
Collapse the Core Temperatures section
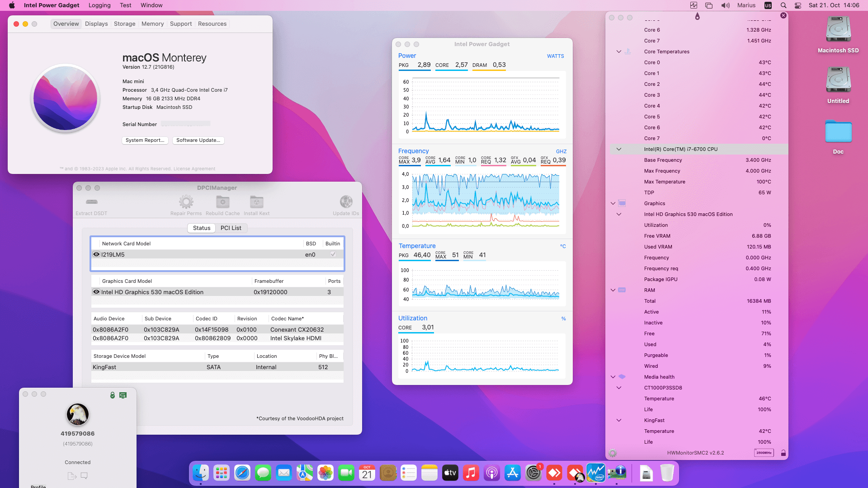point(619,52)
